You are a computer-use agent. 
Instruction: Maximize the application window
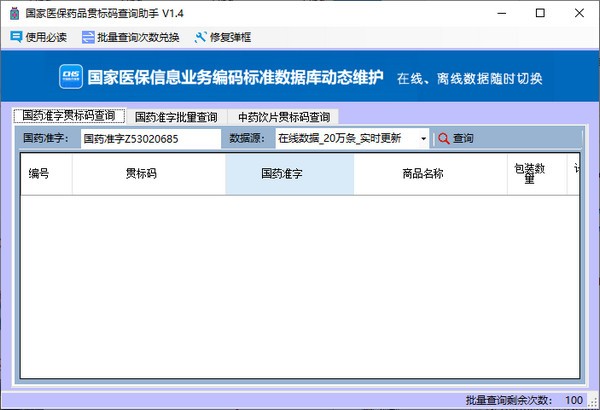[540, 13]
